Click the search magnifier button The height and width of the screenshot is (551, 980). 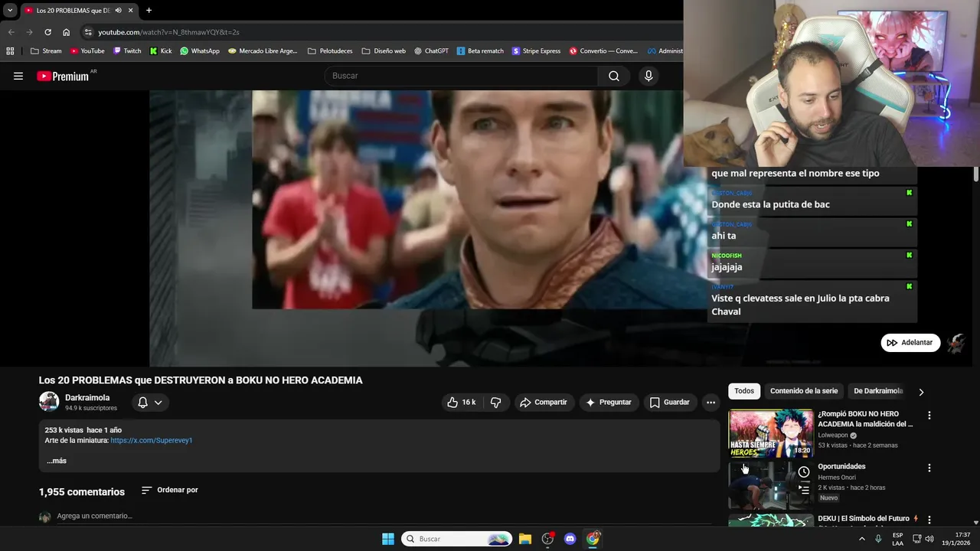[x=614, y=76]
